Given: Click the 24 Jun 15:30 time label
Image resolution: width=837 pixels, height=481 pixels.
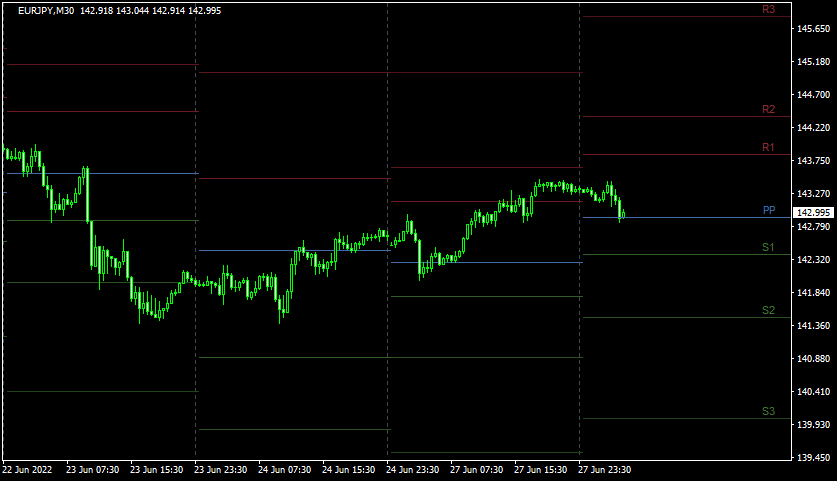Looking at the screenshot, I should (349, 470).
